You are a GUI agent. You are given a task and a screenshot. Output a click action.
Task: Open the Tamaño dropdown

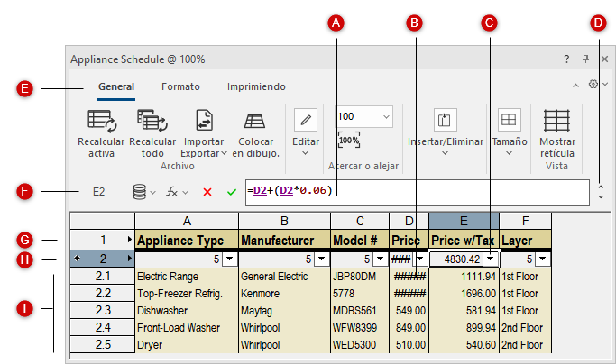pyautogui.click(x=510, y=153)
